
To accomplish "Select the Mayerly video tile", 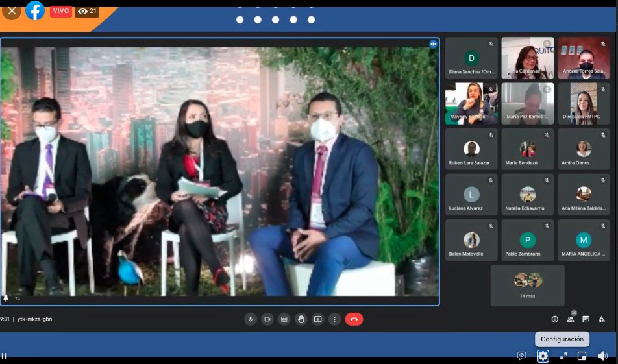I will 471,104.
